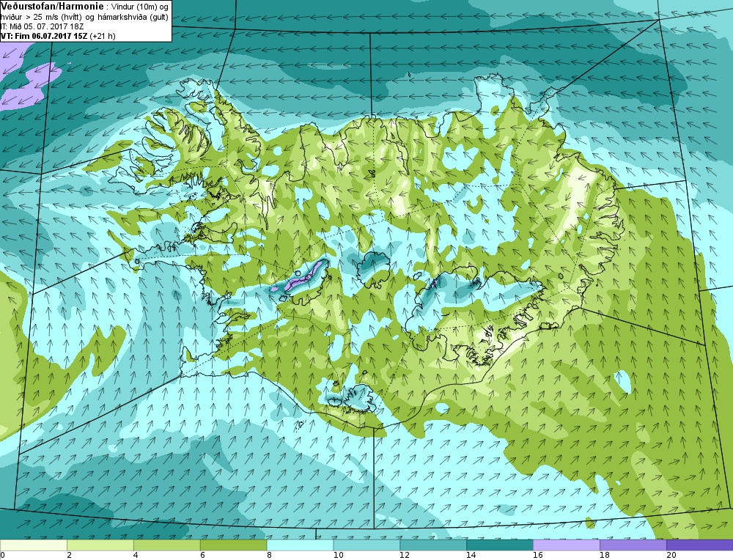733x560 pixels.
Task: Click the 'hámarkshviða (gult)' text in header
Action: [133, 17]
